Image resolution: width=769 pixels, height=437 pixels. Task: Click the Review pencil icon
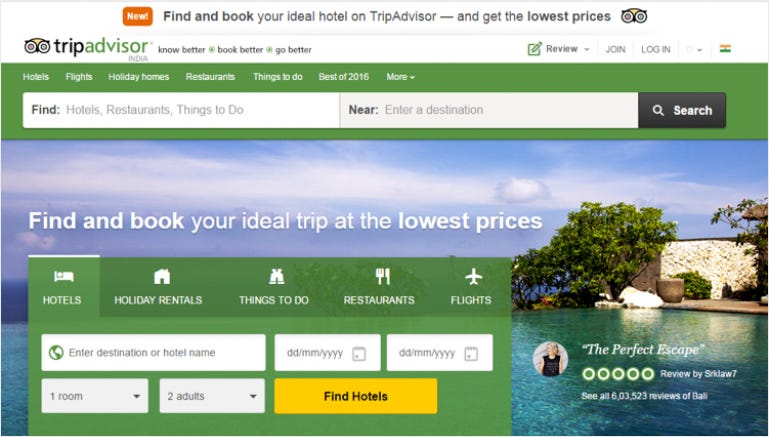pyautogui.click(x=535, y=49)
